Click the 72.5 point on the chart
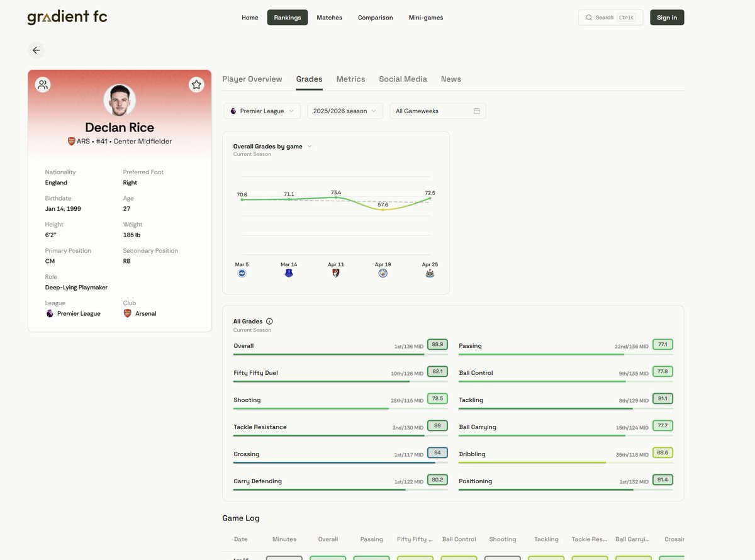The width and height of the screenshot is (755, 560). click(x=430, y=198)
